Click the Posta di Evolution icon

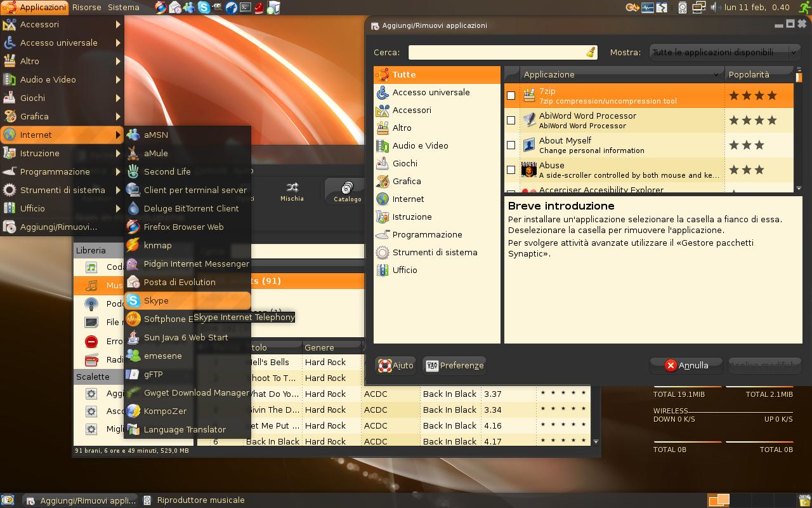coord(133,282)
